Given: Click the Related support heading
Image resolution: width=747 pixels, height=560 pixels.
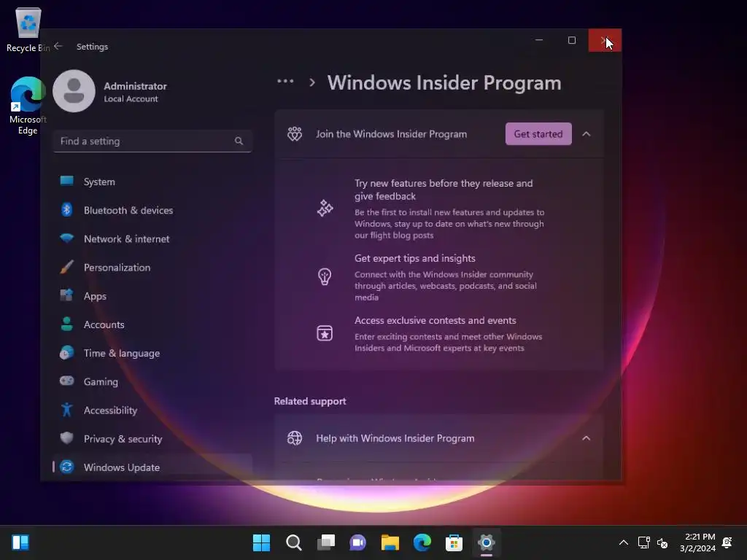Looking at the screenshot, I should tap(310, 401).
